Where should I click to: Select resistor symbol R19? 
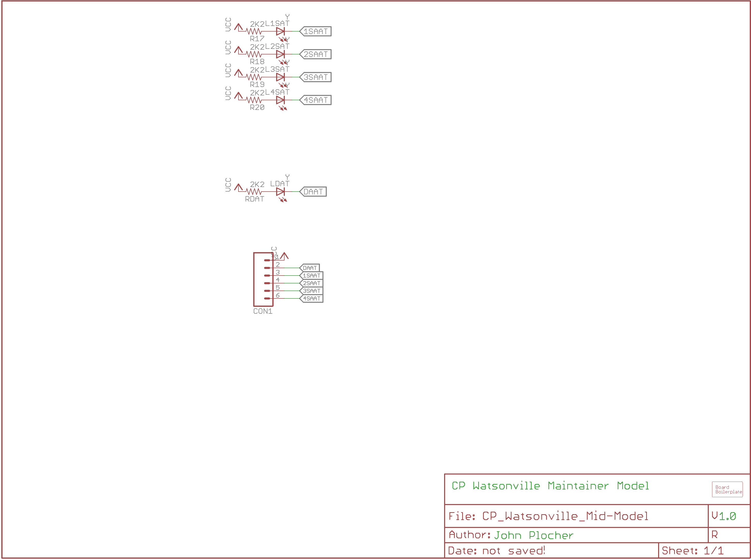pos(254,77)
